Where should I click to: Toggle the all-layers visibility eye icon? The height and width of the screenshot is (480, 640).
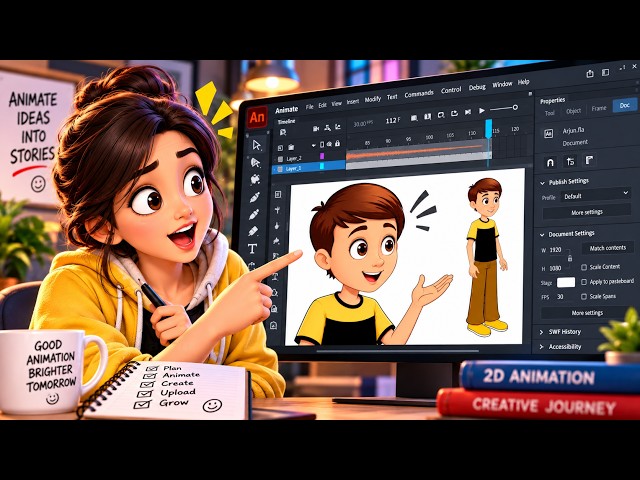pos(329,144)
